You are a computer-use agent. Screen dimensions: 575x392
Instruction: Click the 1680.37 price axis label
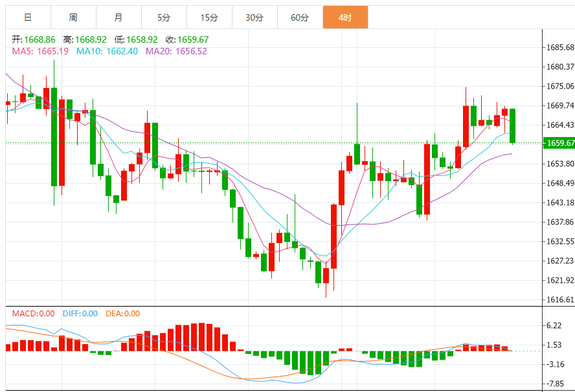click(x=560, y=67)
